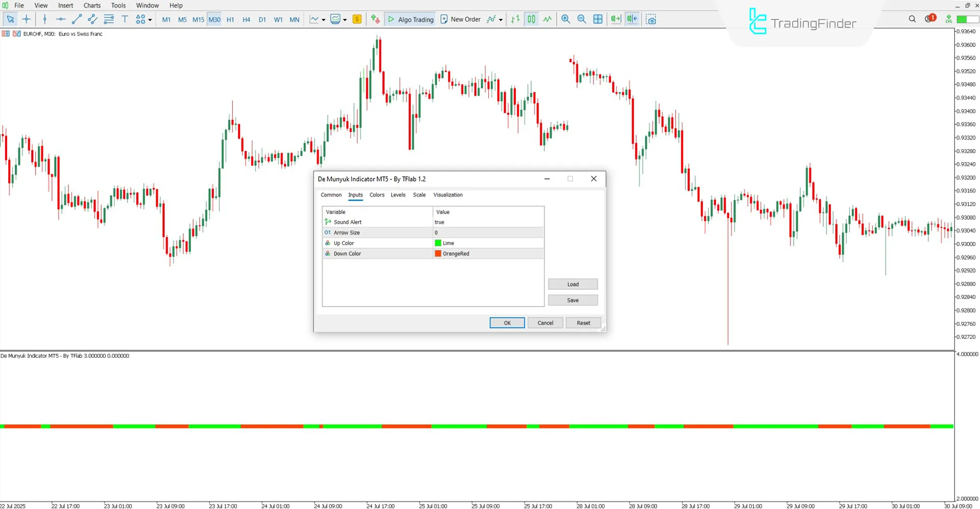This screenshot has height=509, width=980.
Task: Click the Load button in the indicator dialog
Action: click(572, 284)
